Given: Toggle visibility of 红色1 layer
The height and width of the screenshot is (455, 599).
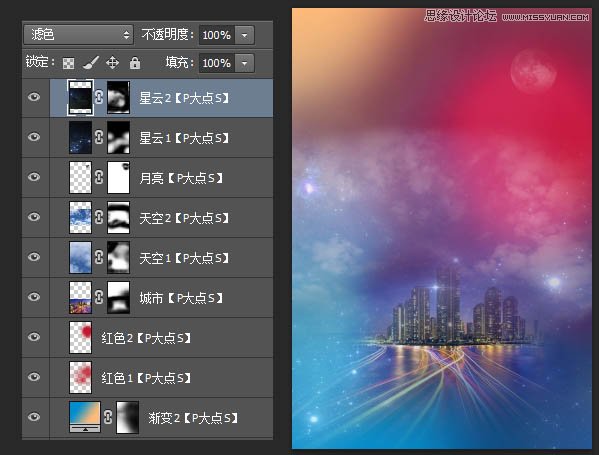Looking at the screenshot, I should (34, 377).
